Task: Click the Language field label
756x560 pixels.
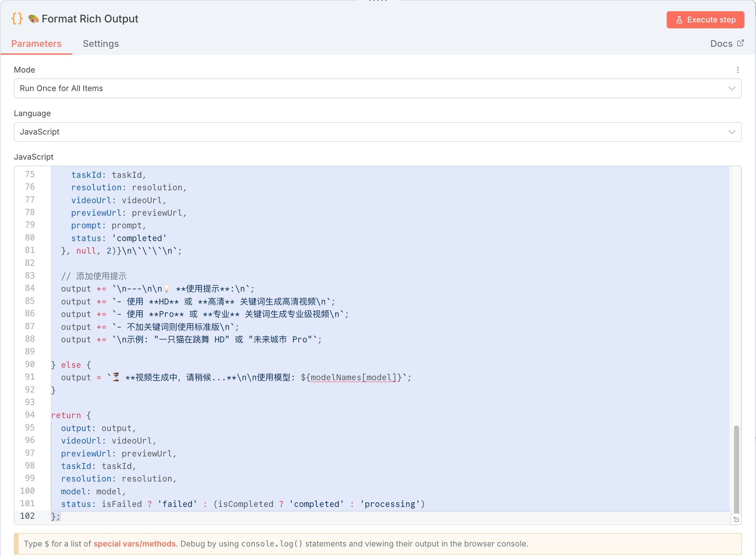Action: tap(32, 113)
